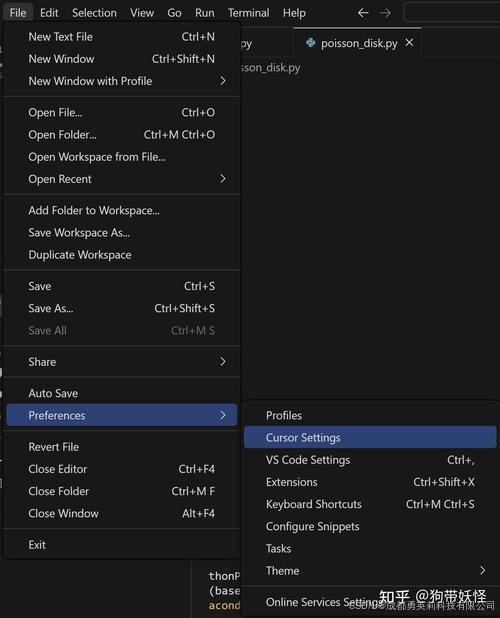Open the Edit menu in menu bar
Screen dimensions: 500x618
(x=49, y=13)
